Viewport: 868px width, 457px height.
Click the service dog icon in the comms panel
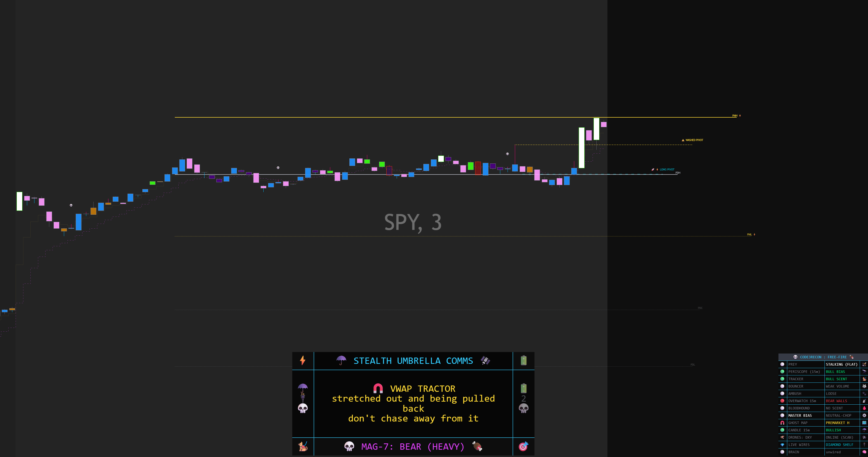pos(303,446)
